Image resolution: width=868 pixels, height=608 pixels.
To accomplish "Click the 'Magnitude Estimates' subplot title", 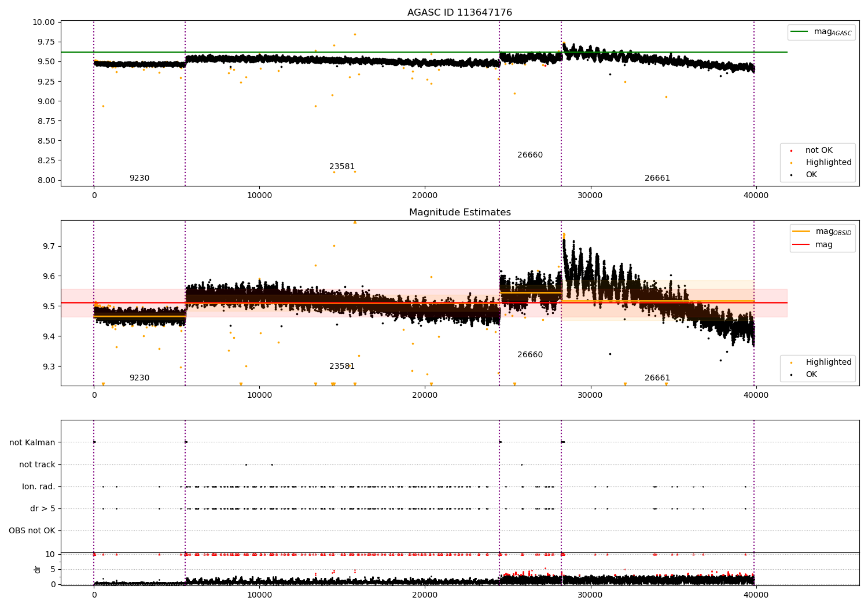I will pos(459,213).
